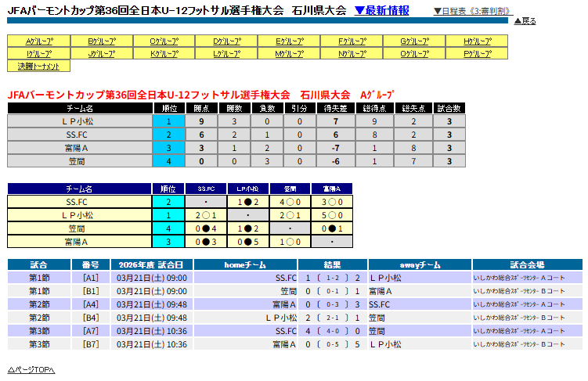Switch to Aグループ tab
This screenshot has height=381, width=588.
[38, 41]
